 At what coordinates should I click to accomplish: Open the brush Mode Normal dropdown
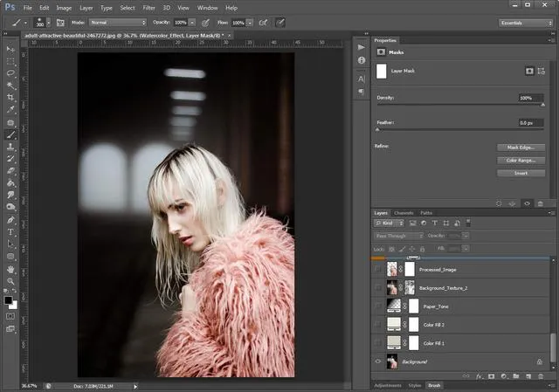[x=118, y=23]
